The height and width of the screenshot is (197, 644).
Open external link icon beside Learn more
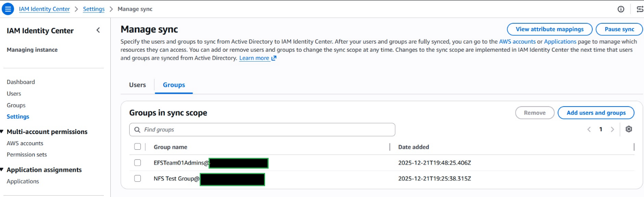[274, 58]
